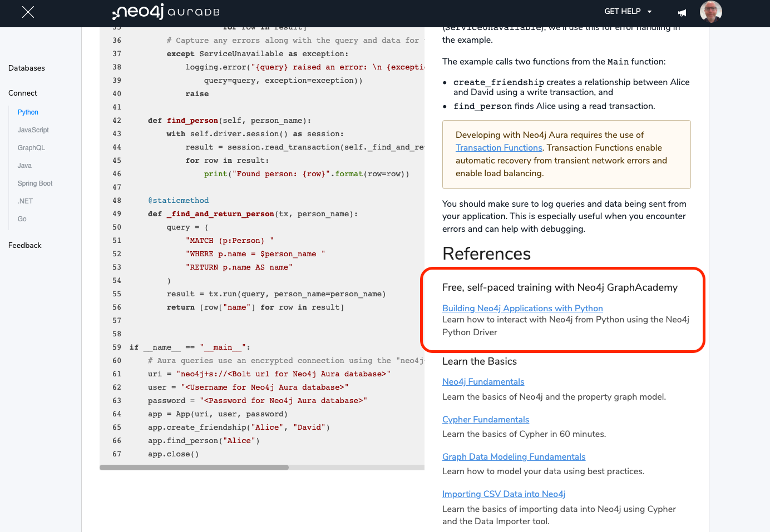
Task: Open the user profile avatar
Action: coord(710,12)
